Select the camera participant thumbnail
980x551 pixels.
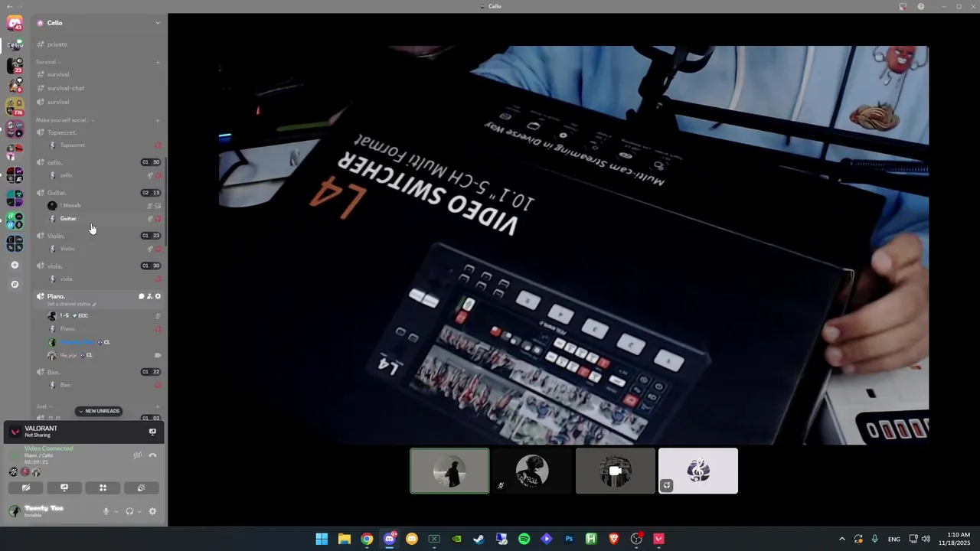coord(616,471)
